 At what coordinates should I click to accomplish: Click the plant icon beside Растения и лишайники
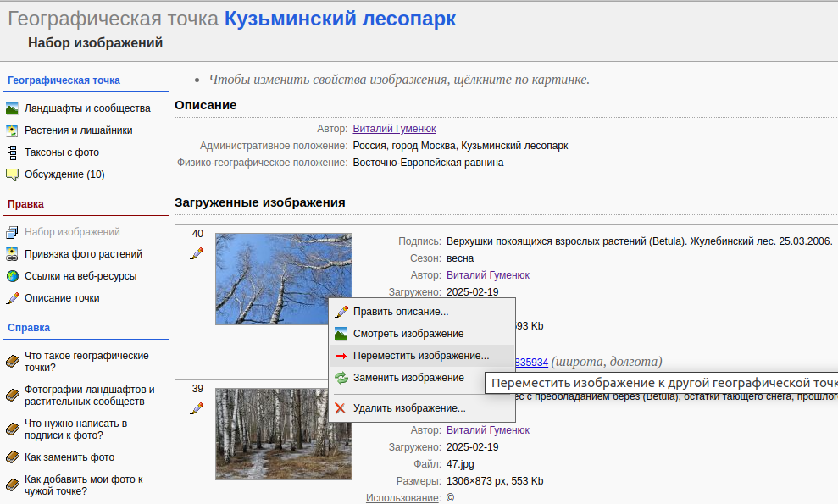pos(12,130)
